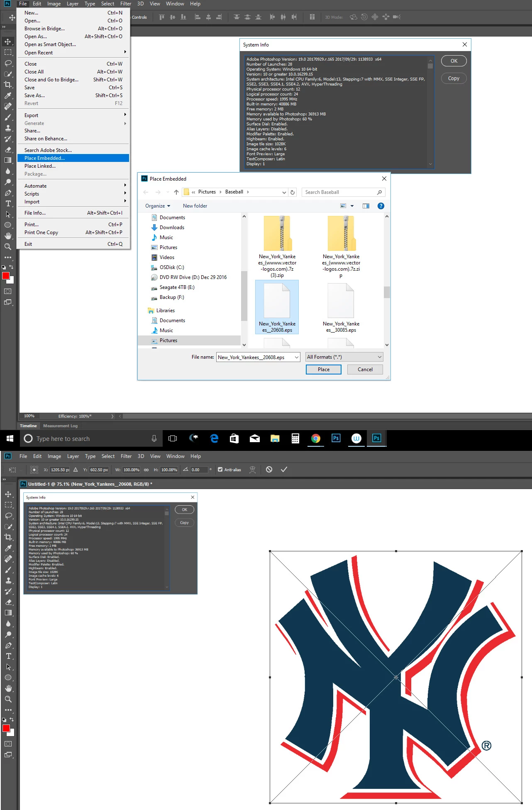Switch to warp mode in options bar
This screenshot has height=810, width=532.
[252, 470]
